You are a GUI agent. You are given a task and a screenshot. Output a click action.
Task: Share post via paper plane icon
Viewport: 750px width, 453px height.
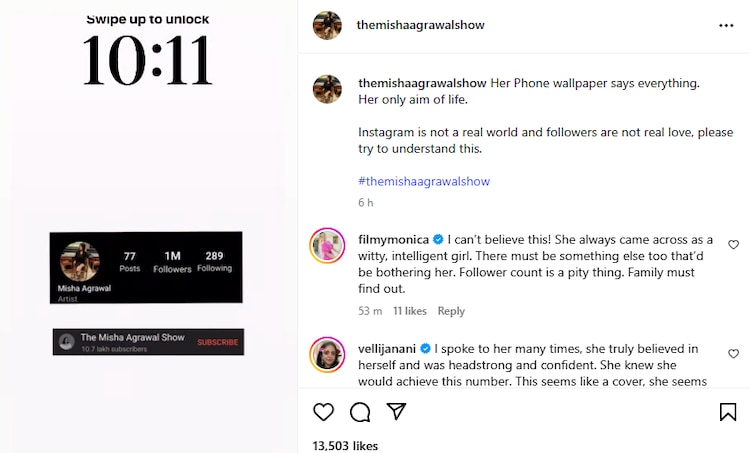click(396, 412)
